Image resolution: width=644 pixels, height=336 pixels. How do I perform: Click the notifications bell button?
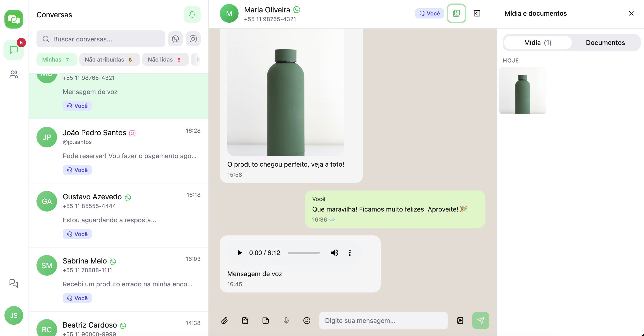pos(192,15)
